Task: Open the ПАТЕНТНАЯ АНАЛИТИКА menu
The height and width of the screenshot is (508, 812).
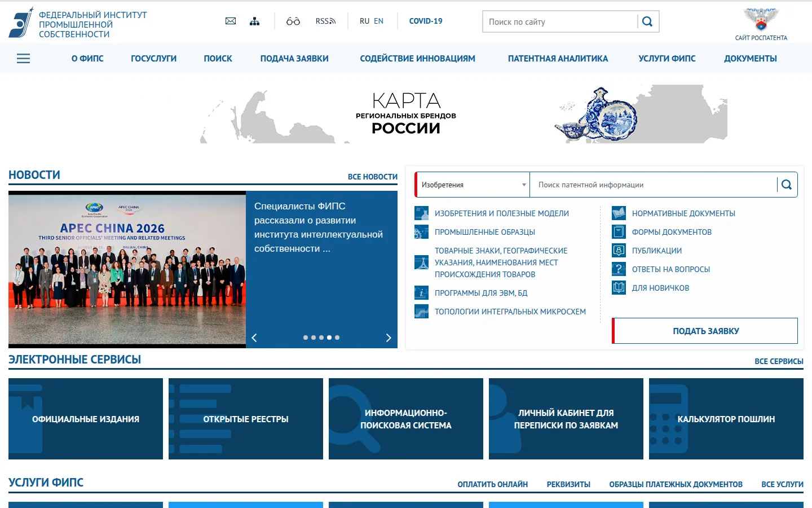Action: click(x=558, y=58)
